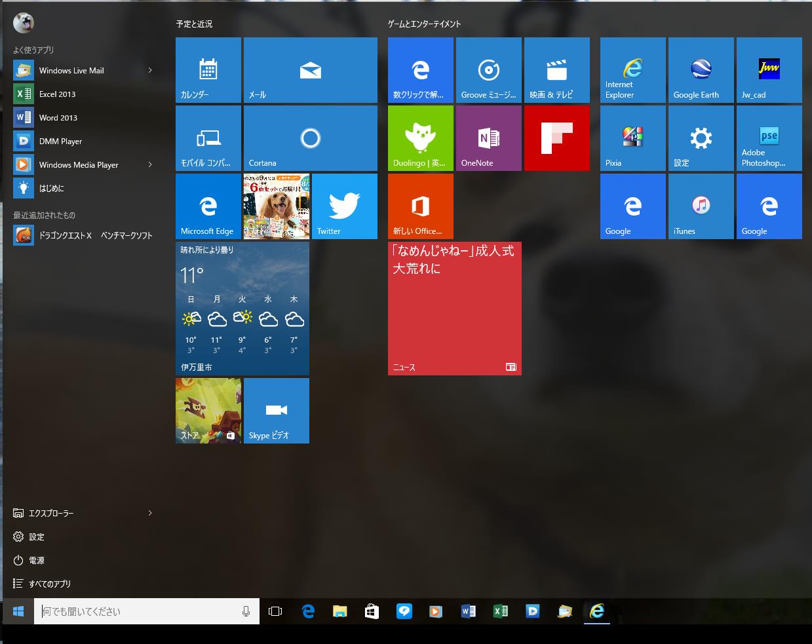Open DMM Player from the taskbar
The height and width of the screenshot is (644, 812).
(x=532, y=611)
